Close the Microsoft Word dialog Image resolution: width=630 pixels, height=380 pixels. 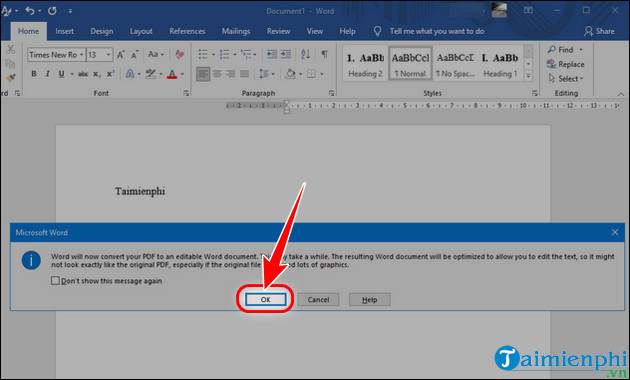point(615,232)
